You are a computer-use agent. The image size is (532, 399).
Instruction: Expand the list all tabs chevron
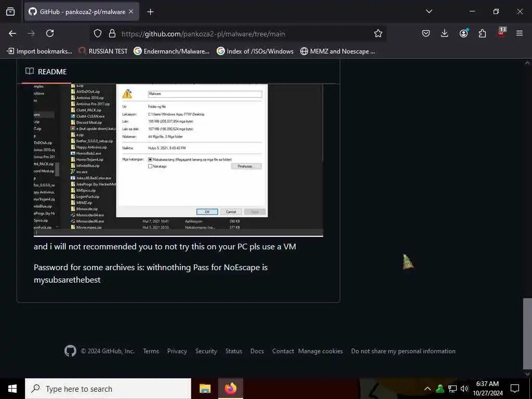pyautogui.click(x=429, y=11)
